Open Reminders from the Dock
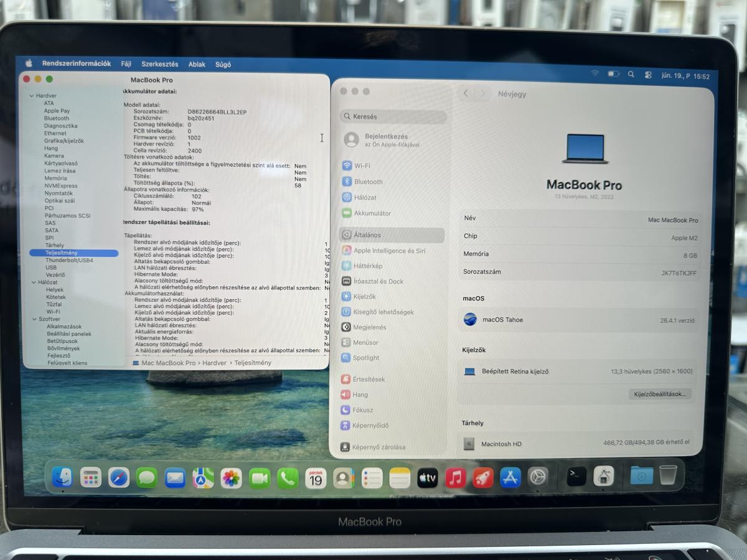 [x=372, y=478]
